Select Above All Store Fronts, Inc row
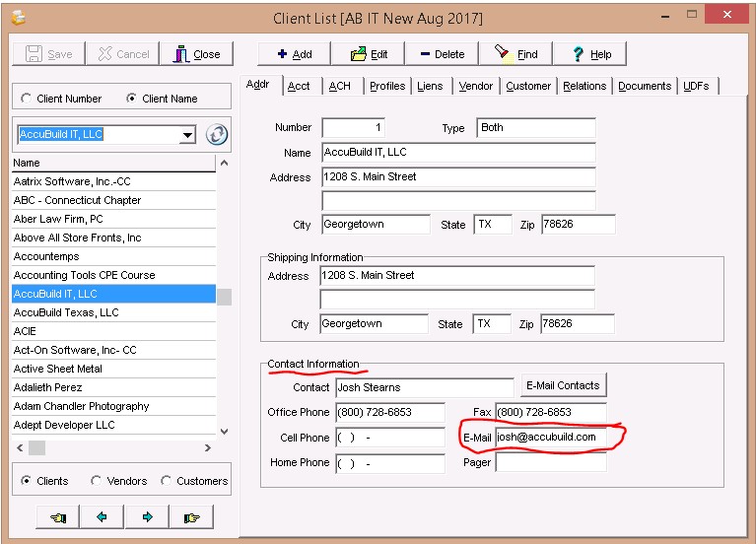The height and width of the screenshot is (544, 756). [113, 238]
